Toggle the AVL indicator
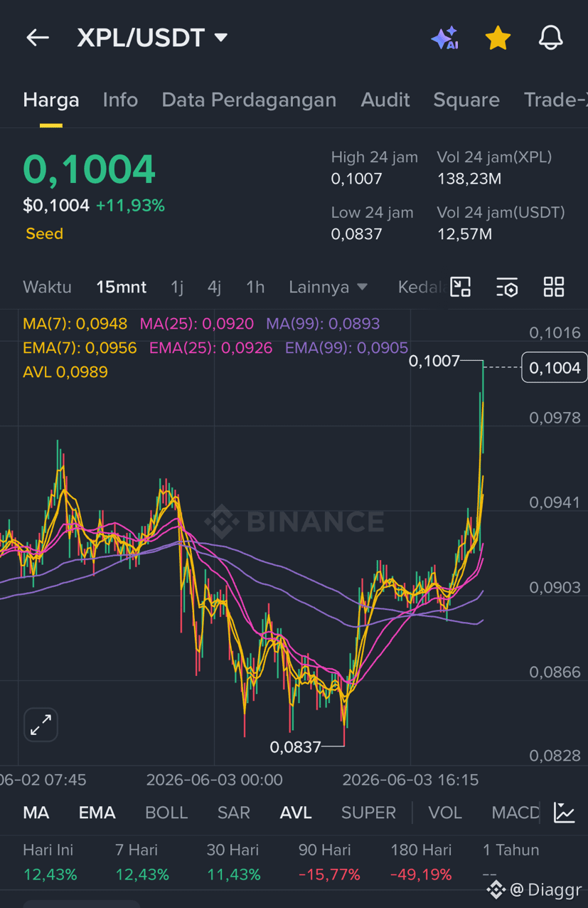The width and height of the screenshot is (588, 908). [x=296, y=813]
